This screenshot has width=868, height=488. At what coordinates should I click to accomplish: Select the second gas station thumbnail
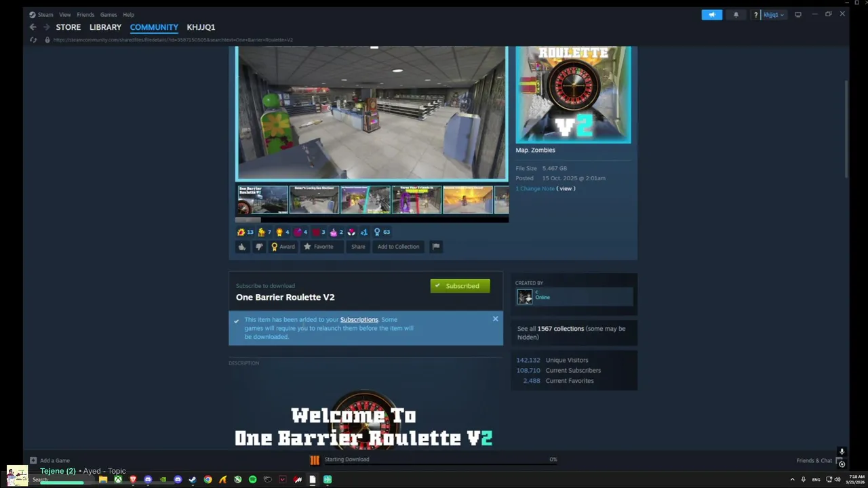[x=313, y=200]
